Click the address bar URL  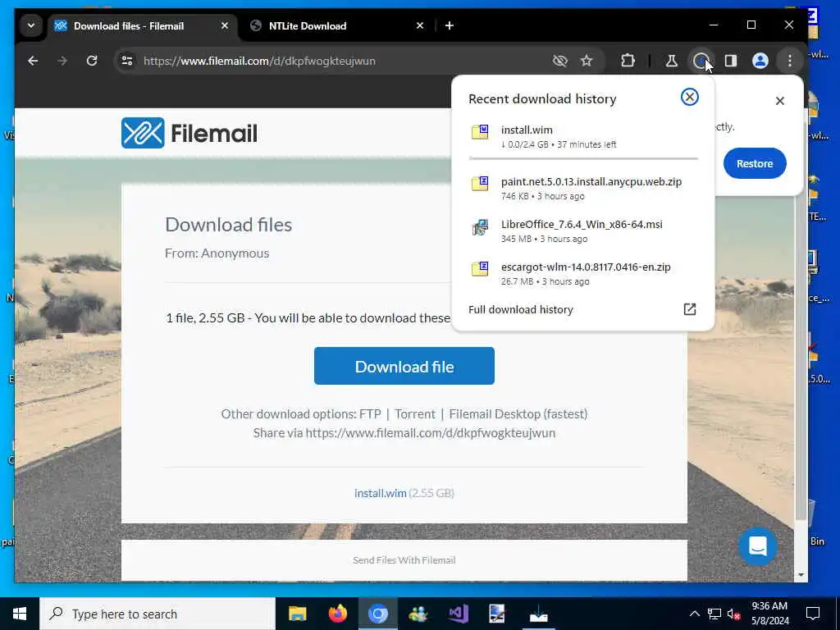coord(259,61)
